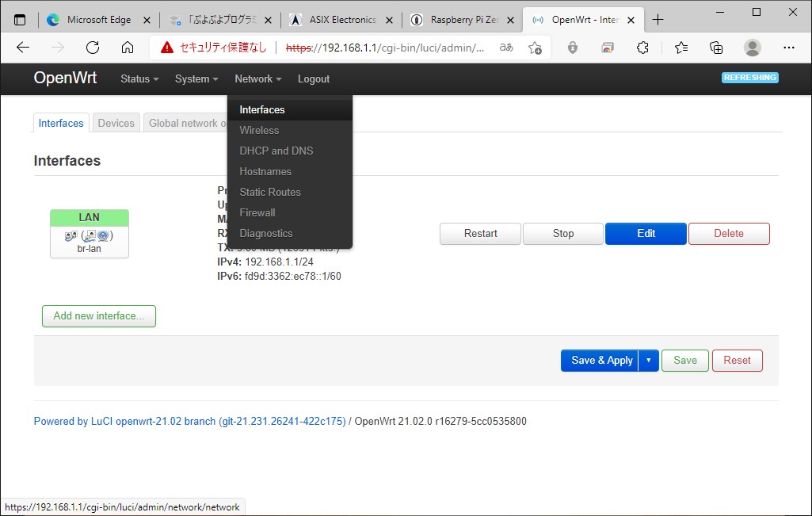
Task: Open the Save & Apply dropdown arrow
Action: 648,361
